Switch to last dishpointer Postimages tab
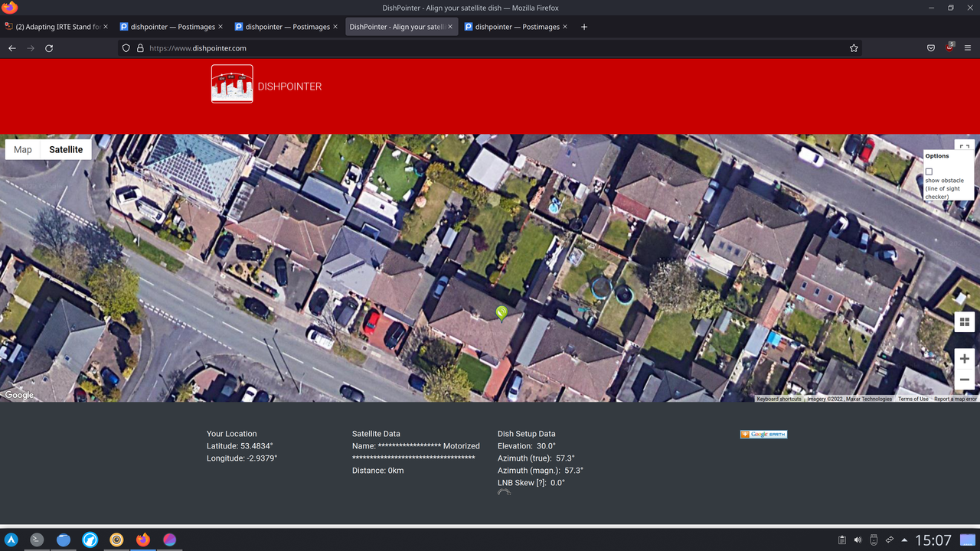Screen dimensions: 980x551 coord(516,27)
